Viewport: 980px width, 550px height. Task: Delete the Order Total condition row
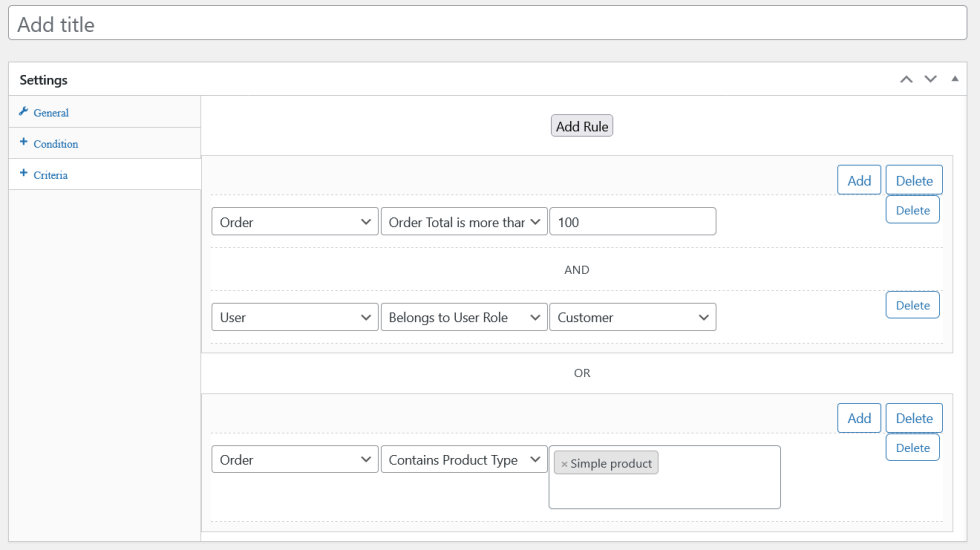pos(912,211)
